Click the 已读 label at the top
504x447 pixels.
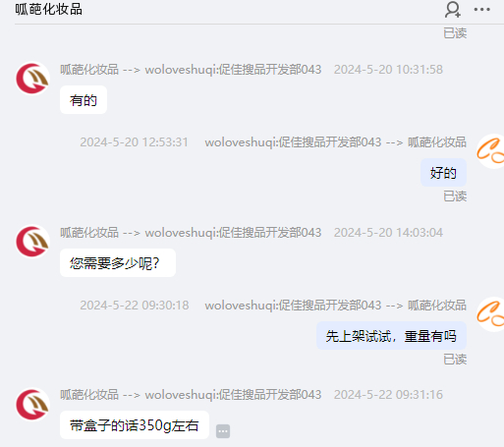click(x=455, y=33)
